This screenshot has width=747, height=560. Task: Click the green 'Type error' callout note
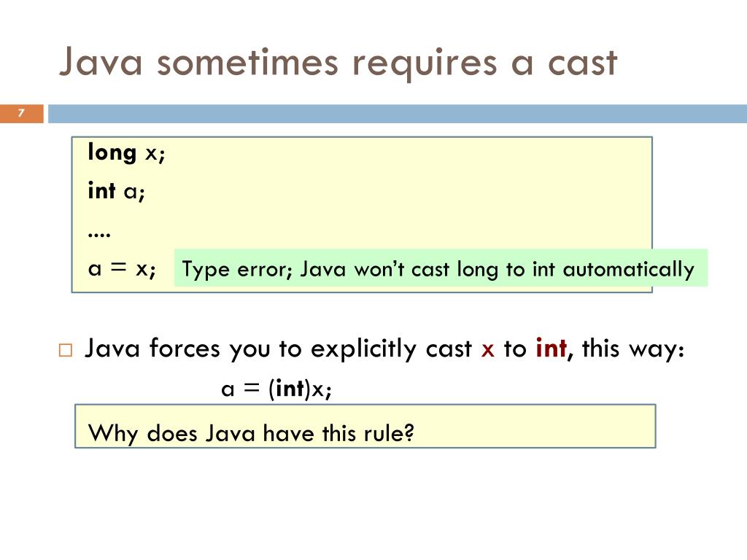pos(441,268)
